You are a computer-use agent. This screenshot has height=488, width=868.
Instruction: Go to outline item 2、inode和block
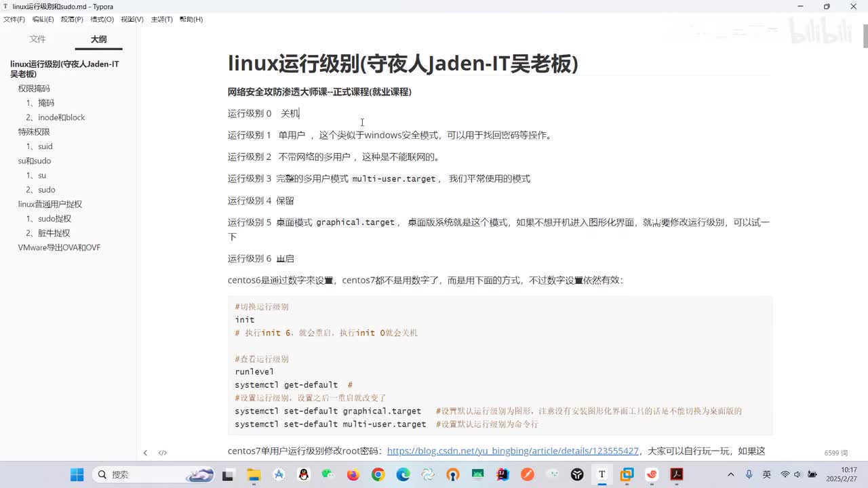56,117
